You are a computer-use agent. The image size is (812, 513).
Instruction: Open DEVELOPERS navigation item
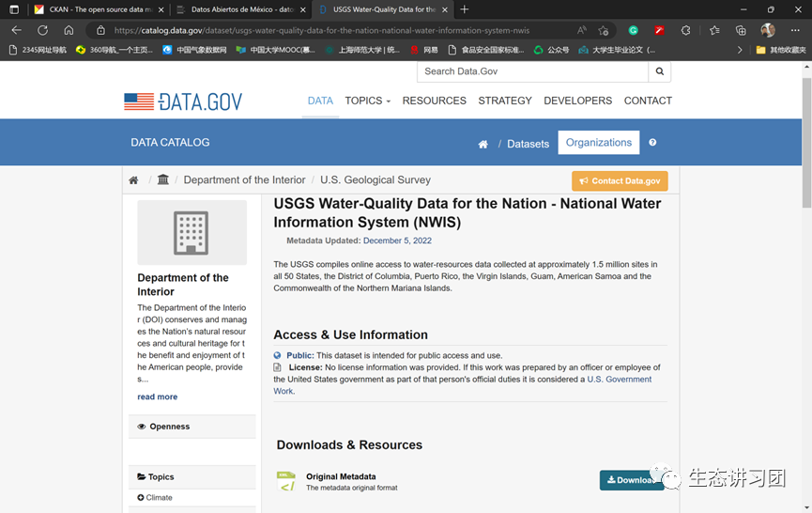coord(578,101)
